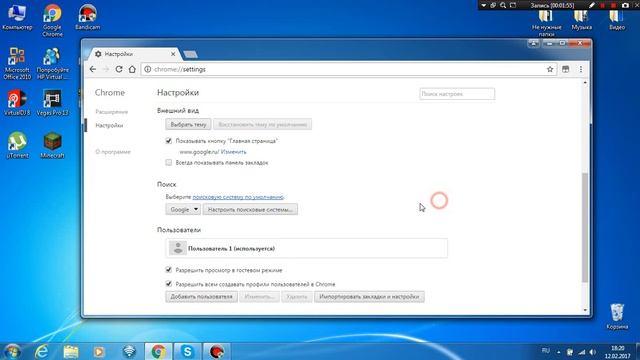This screenshot has height=360, width=640.
Task: Toggle Показывать кнопку "Главная страница" checkbox
Action: pos(169,141)
